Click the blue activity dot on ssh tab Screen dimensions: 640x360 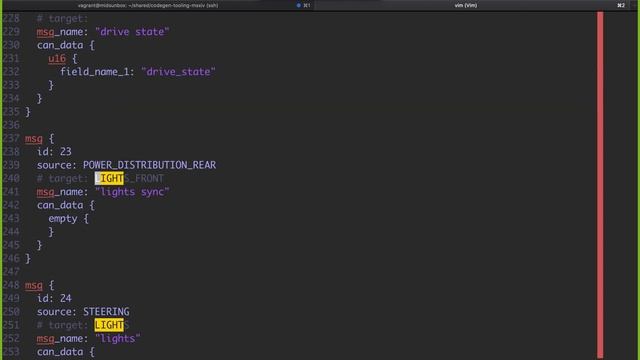298,5
